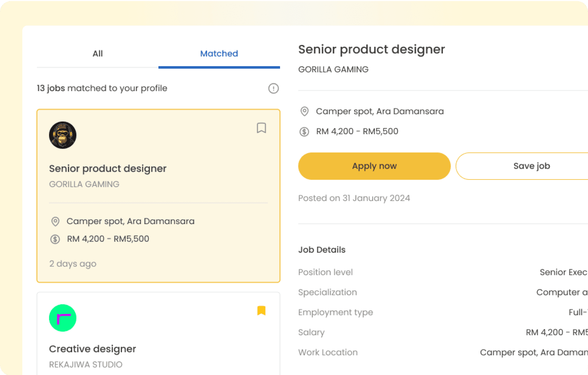Click the Gorilla Gaming logo avatar
588x375 pixels.
pyautogui.click(x=63, y=135)
